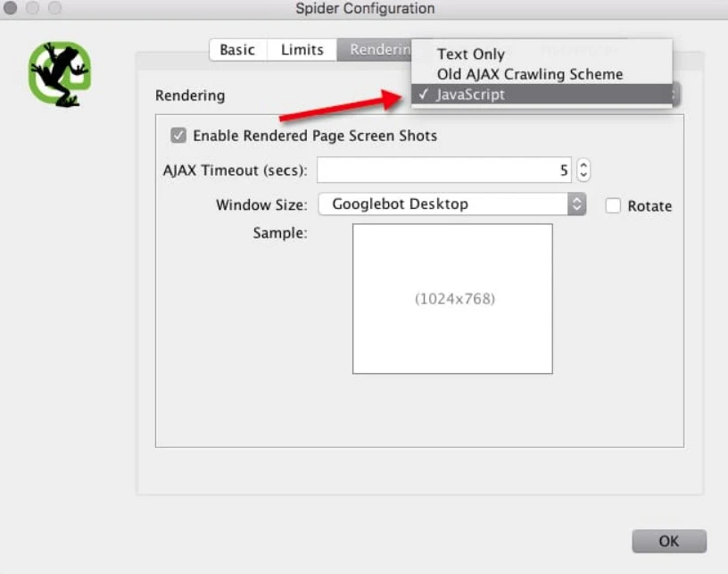This screenshot has width=728, height=574.
Task: Open the Limits tab
Action: click(302, 50)
